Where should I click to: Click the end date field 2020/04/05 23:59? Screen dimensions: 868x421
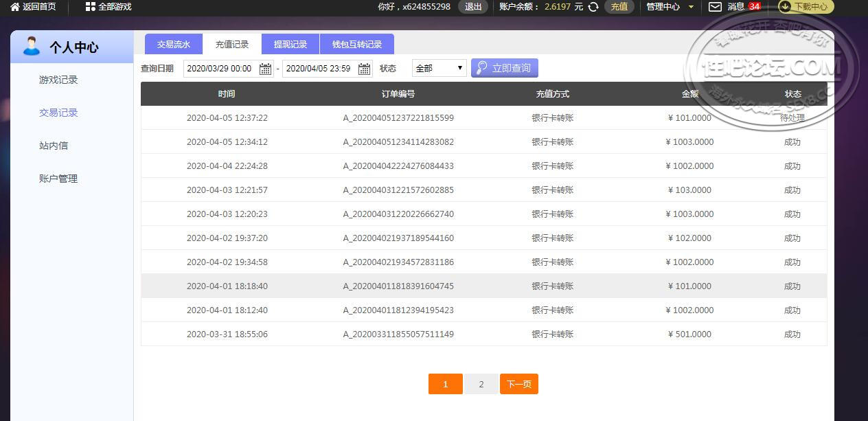click(328, 69)
